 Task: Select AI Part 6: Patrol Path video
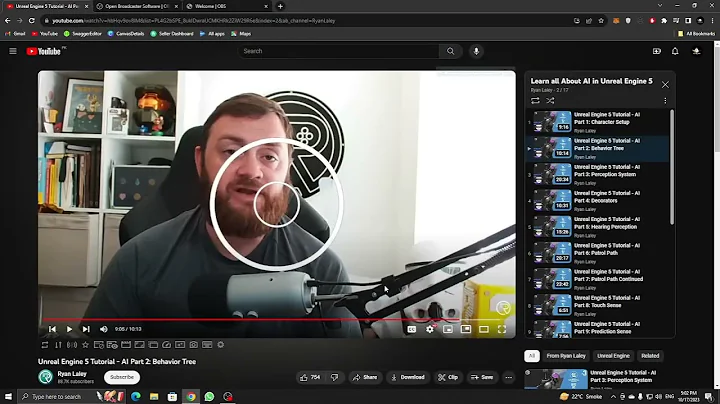[x=596, y=253]
